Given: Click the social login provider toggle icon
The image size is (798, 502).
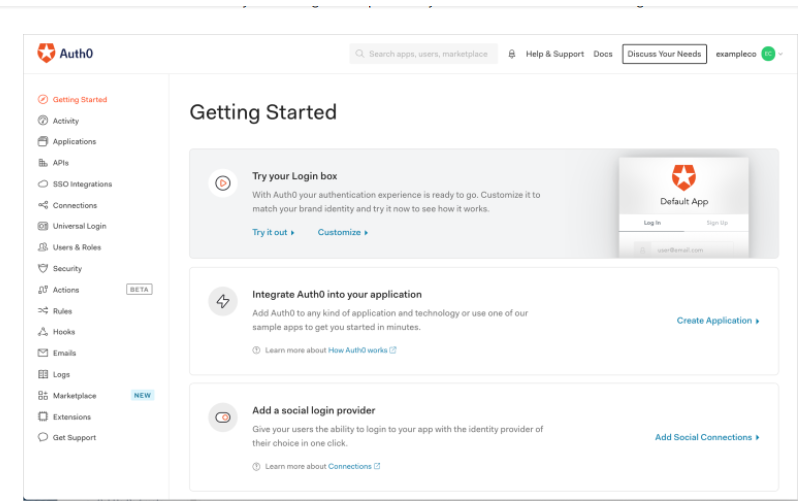Looking at the screenshot, I should 223,417.
